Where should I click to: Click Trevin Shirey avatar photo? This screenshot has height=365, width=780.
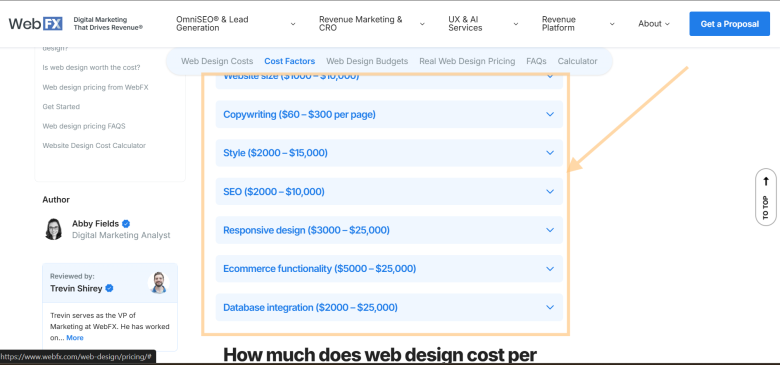[x=158, y=282]
